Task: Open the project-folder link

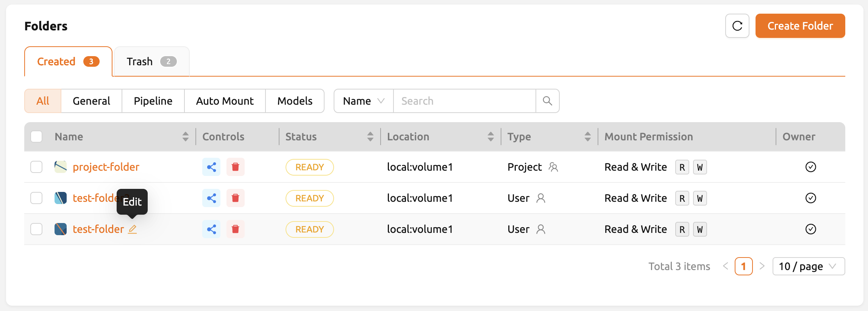Action: coord(106,167)
